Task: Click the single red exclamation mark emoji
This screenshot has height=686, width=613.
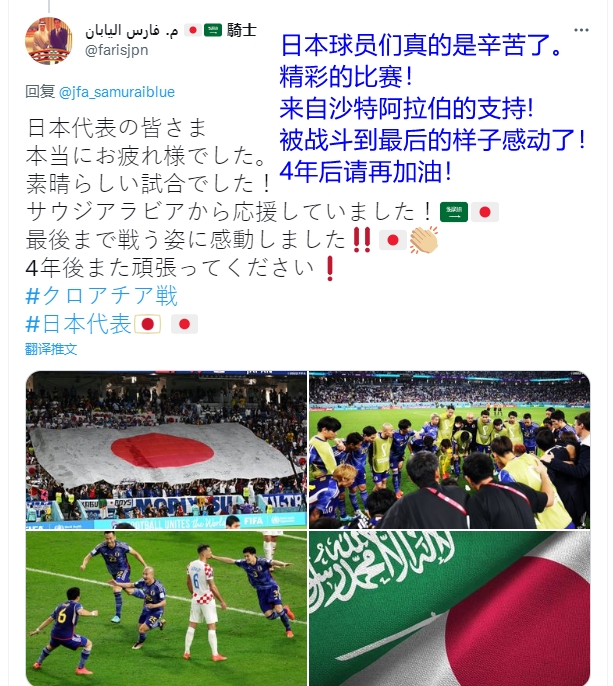Action: (x=330, y=268)
